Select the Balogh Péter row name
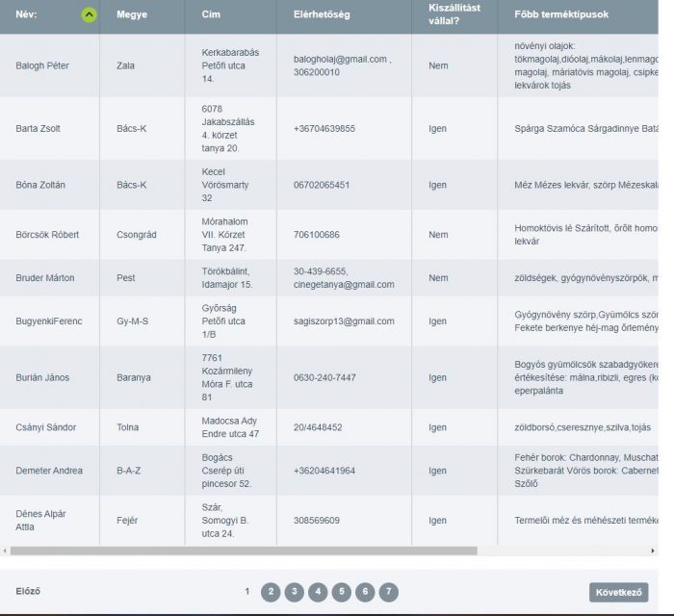Image resolution: width=674 pixels, height=616 pixels. click(x=42, y=65)
